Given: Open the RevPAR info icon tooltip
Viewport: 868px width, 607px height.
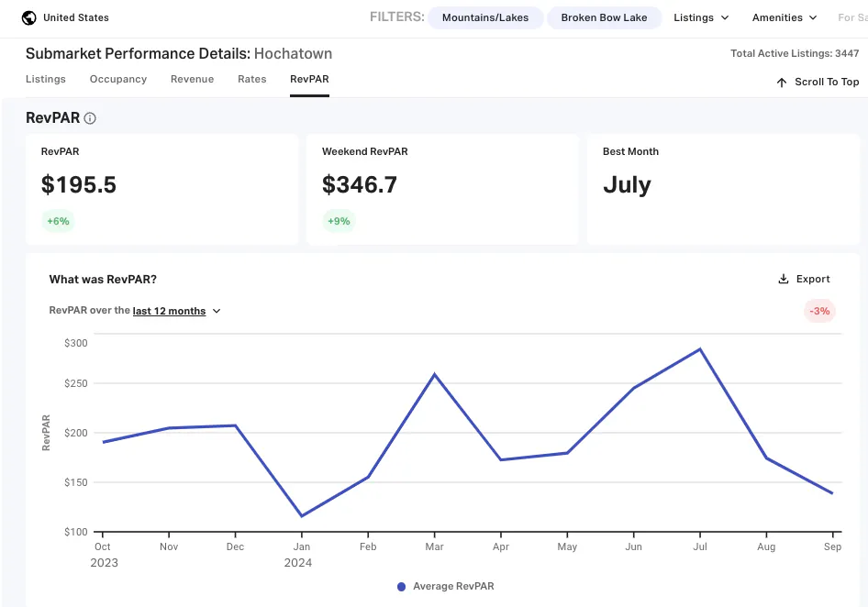Looking at the screenshot, I should (x=90, y=118).
